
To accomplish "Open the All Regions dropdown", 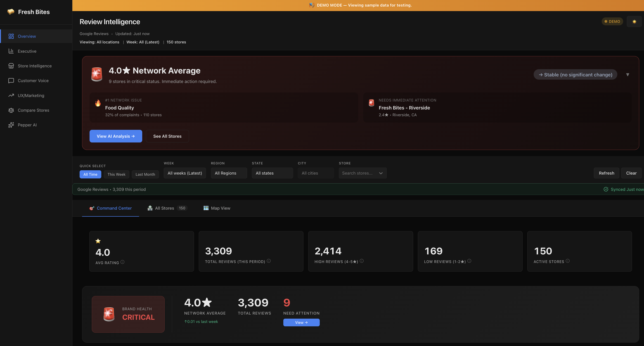I will [229, 173].
